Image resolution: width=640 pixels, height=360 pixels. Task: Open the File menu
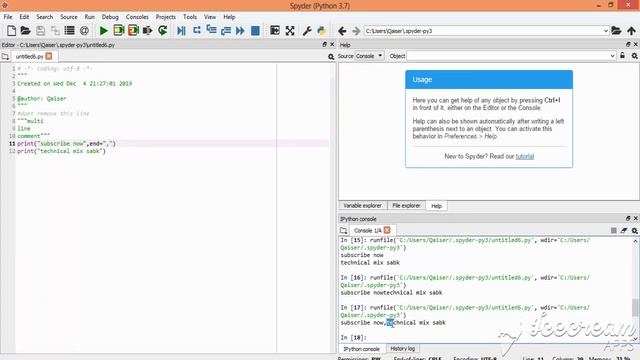click(8, 17)
